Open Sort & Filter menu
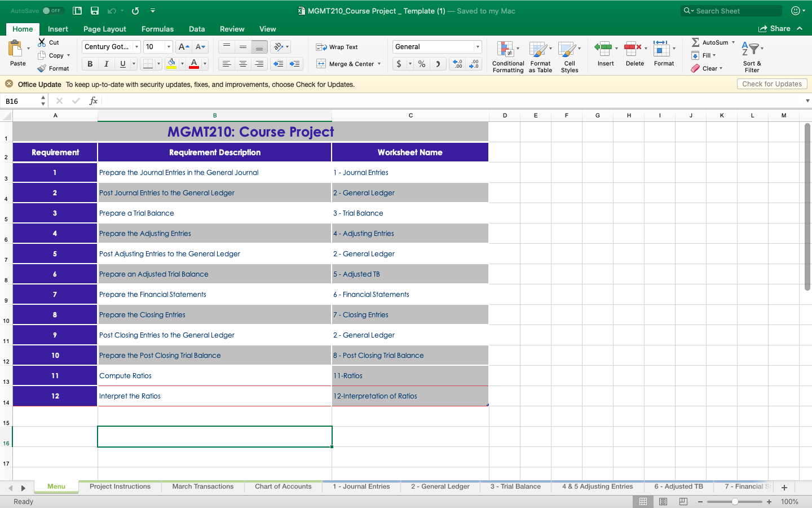The height and width of the screenshot is (508, 812). [752, 56]
